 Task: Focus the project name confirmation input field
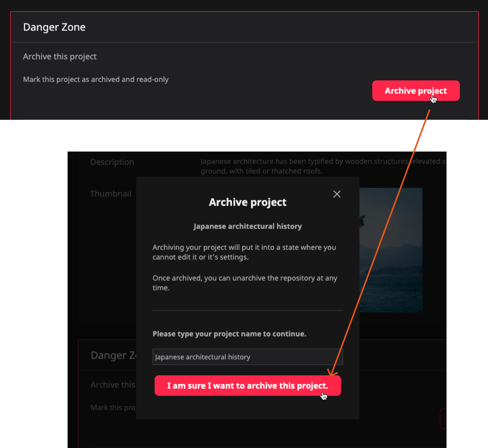click(248, 357)
